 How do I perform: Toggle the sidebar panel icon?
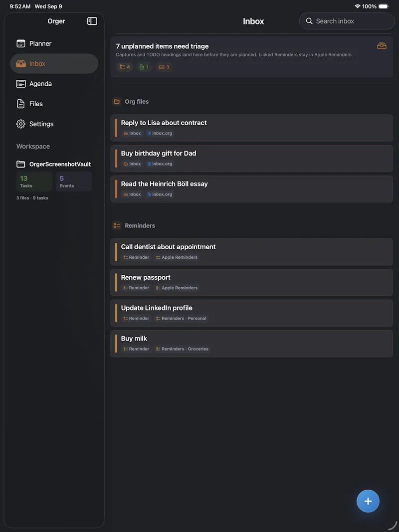coord(92,21)
